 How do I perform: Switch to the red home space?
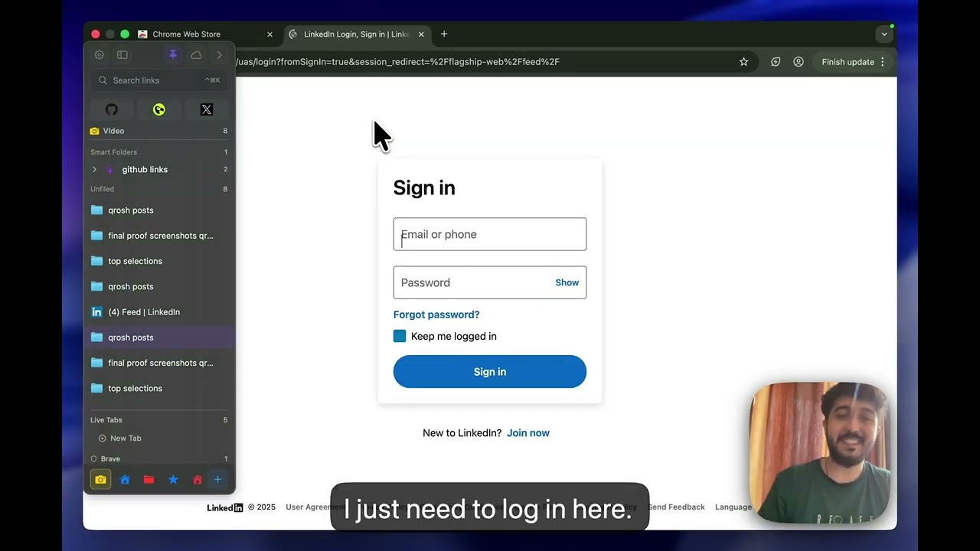pos(198,480)
